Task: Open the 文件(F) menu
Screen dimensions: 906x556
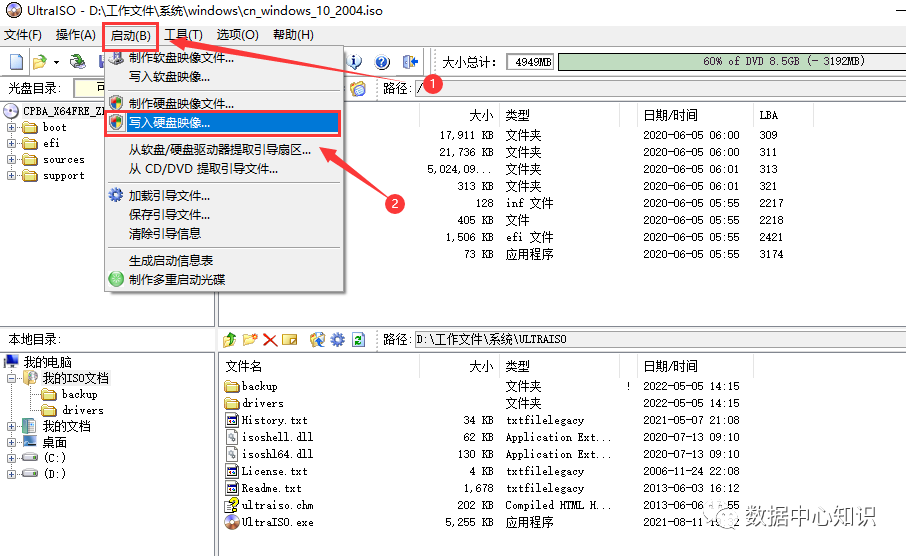Action: [x=23, y=35]
